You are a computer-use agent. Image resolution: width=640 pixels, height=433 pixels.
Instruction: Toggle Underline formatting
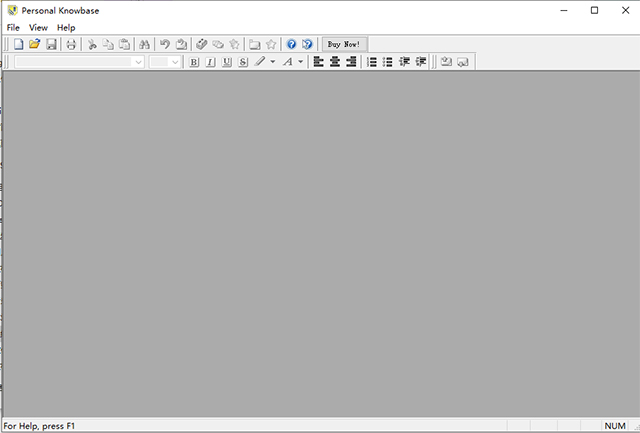(227, 62)
